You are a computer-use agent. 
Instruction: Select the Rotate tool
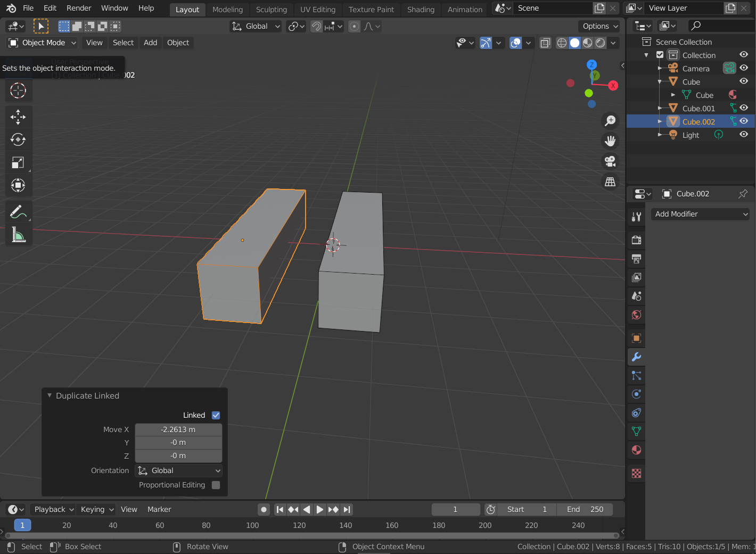[18, 139]
